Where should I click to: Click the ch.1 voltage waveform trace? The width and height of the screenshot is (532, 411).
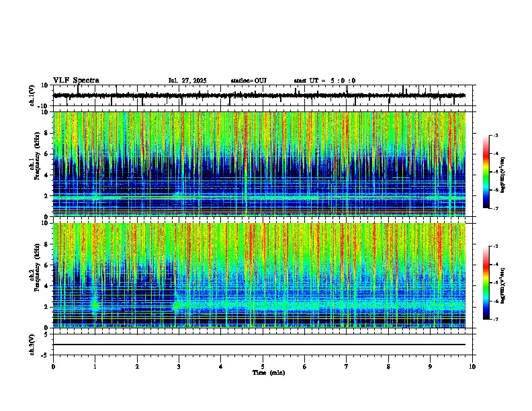pyautogui.click(x=259, y=95)
